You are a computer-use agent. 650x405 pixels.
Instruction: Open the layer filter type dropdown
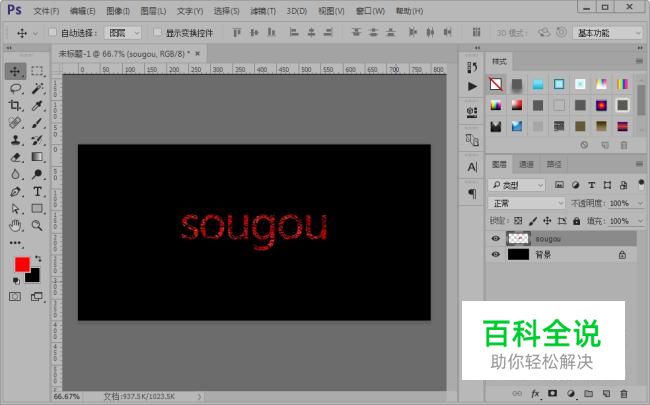[517, 185]
